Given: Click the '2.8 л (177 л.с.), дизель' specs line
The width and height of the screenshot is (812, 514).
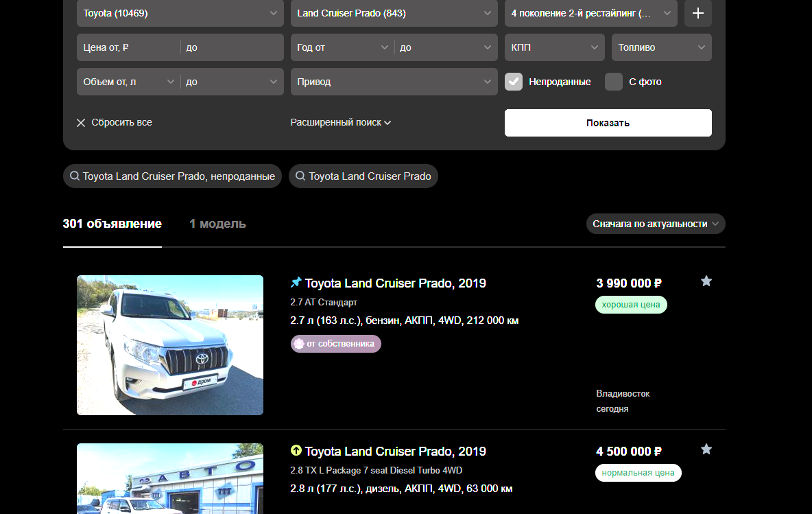Looking at the screenshot, I should coord(401,488).
